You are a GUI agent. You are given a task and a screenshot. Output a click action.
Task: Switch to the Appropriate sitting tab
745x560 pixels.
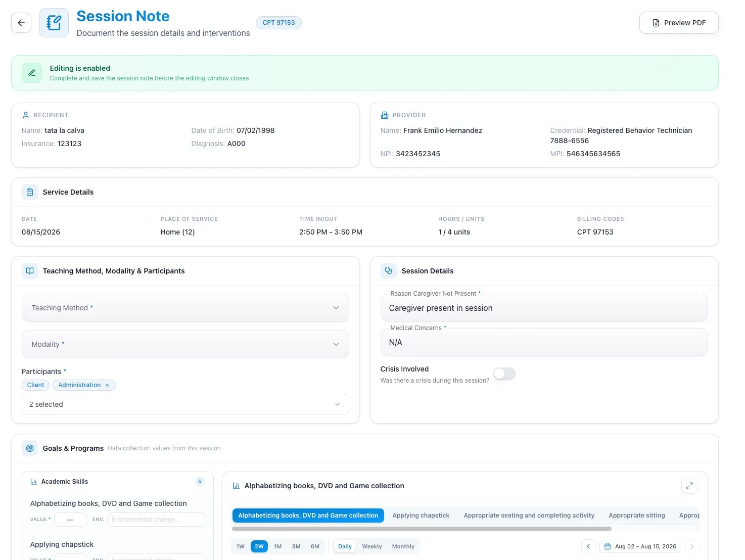pos(637,516)
